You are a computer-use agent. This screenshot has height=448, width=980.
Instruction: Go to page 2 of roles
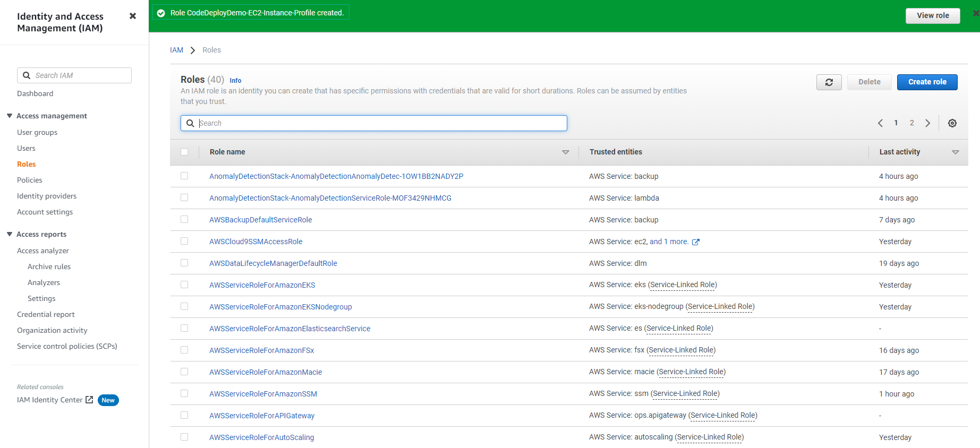tap(912, 123)
